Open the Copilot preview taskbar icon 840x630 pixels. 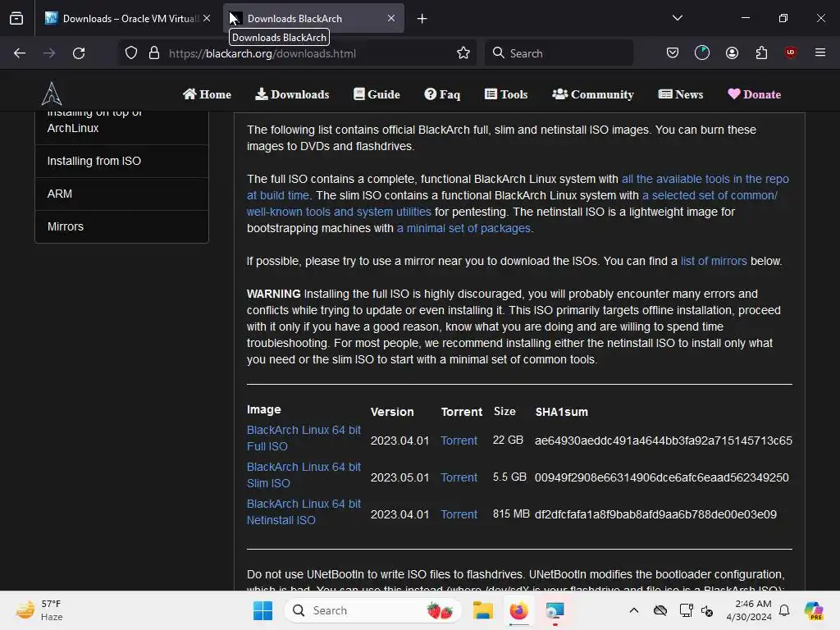pyautogui.click(x=814, y=610)
